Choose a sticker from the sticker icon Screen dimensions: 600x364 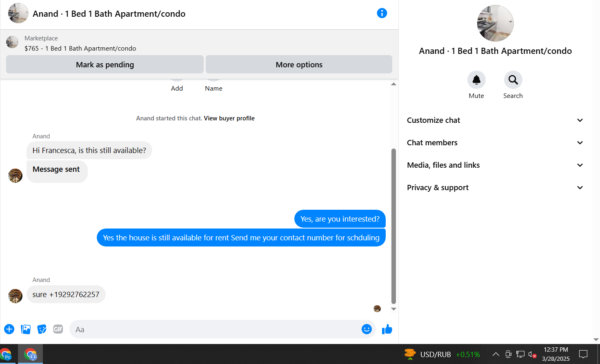(x=42, y=329)
